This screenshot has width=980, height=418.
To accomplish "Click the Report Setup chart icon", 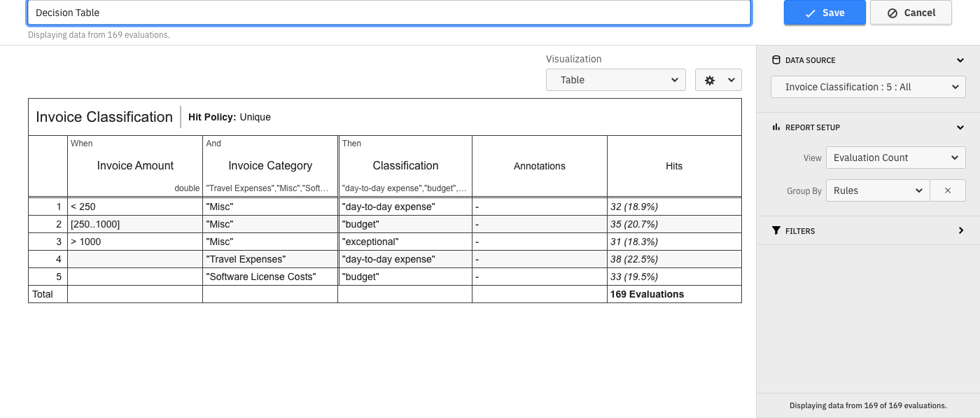I will (x=776, y=127).
